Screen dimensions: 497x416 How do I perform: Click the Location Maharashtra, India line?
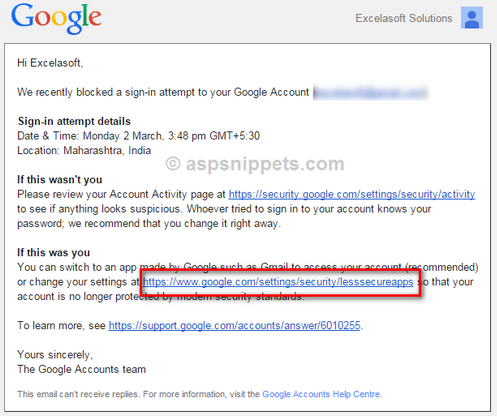coord(84,151)
